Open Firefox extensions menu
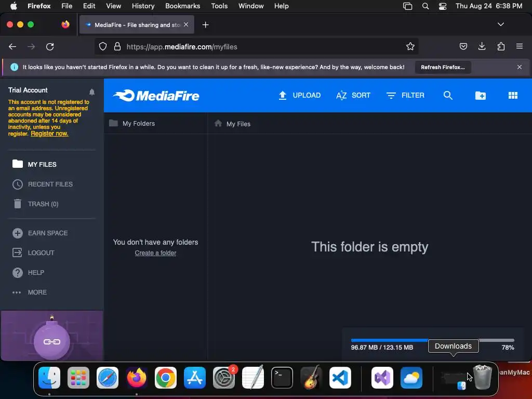The width and height of the screenshot is (532, 399). coord(501,46)
